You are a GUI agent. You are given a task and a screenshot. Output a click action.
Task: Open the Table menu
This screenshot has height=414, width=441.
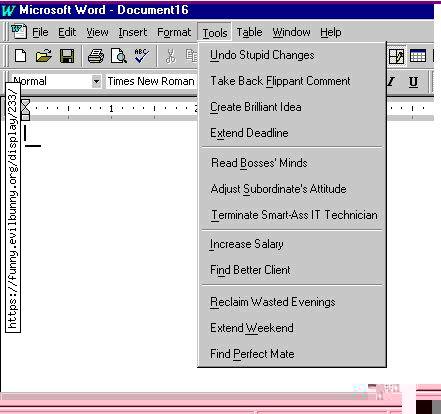(x=249, y=32)
